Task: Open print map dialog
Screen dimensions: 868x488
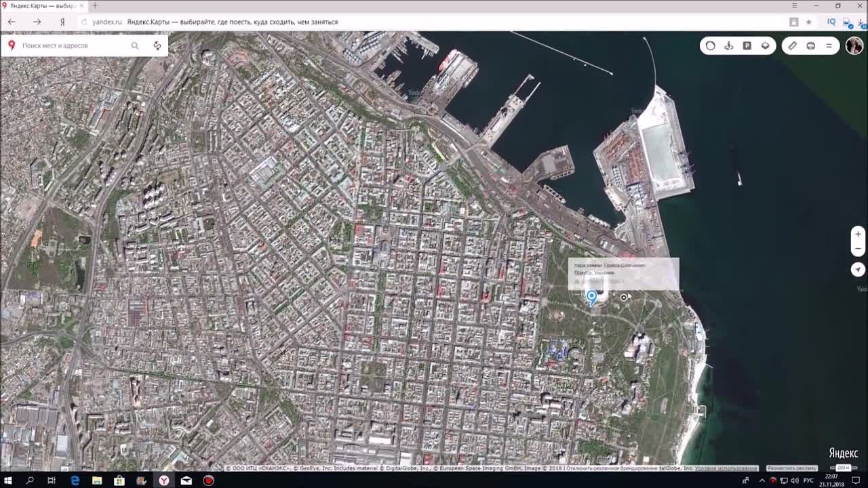Action: coord(810,45)
